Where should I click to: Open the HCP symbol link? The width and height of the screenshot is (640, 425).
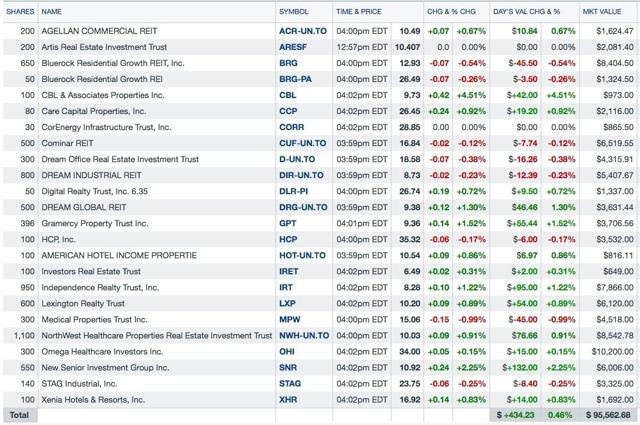pyautogui.click(x=288, y=239)
